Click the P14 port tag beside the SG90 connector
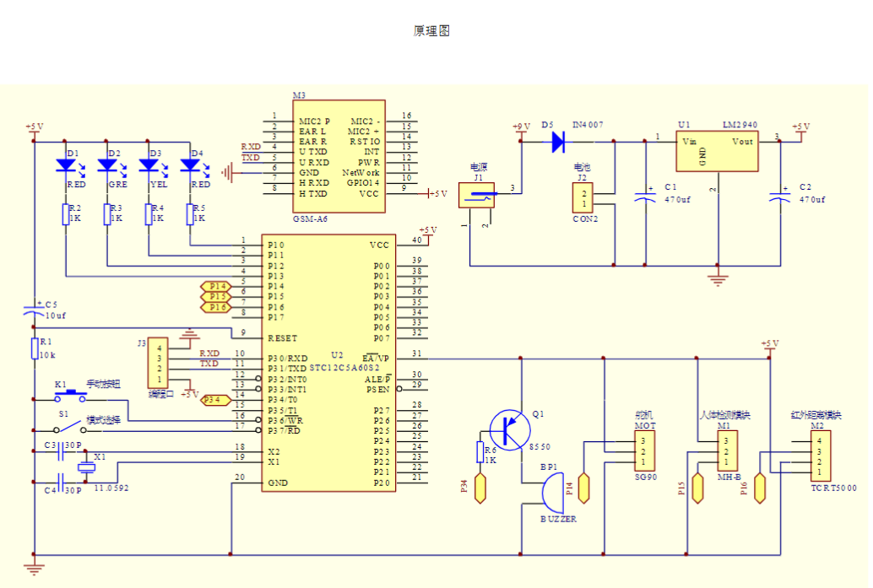Screen dimensions: 873x588 pos(583,488)
